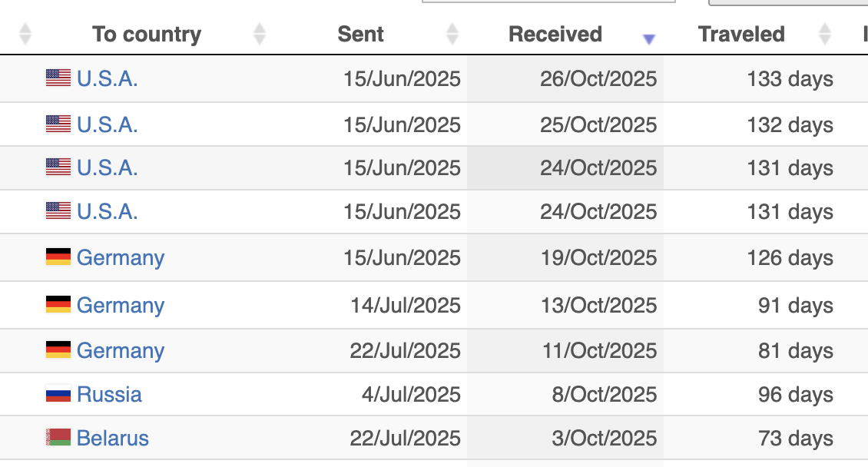Click the Received column header
The height and width of the screenshot is (467, 868).
555,35
